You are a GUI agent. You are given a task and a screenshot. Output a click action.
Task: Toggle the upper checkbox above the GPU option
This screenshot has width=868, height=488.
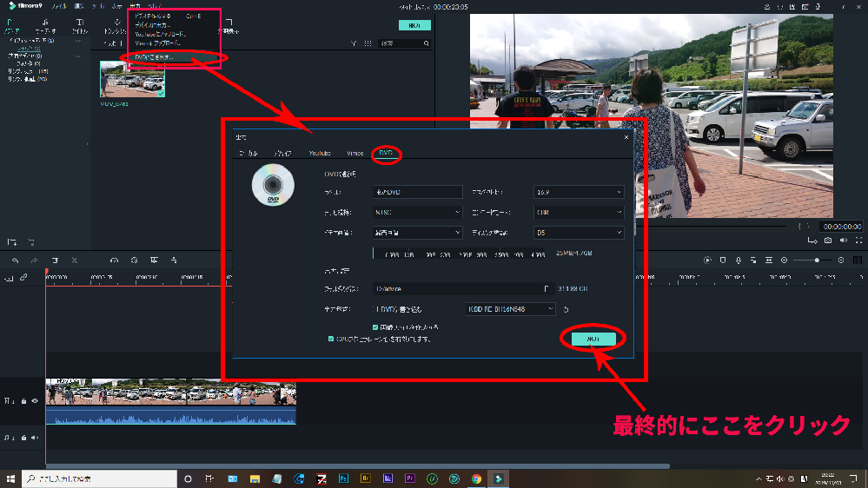coord(375,327)
